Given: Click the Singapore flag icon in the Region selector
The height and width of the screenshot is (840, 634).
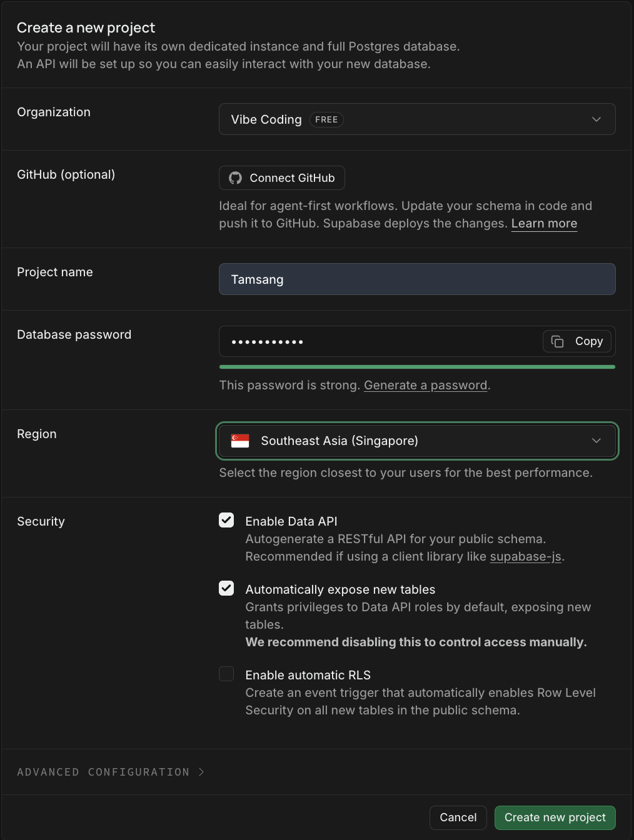Looking at the screenshot, I should [240, 441].
